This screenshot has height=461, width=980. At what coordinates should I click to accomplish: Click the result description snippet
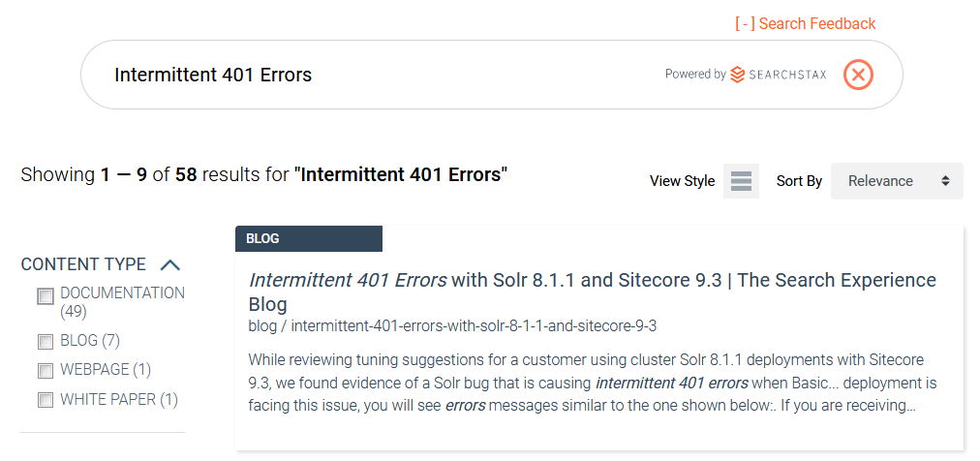tap(592, 383)
